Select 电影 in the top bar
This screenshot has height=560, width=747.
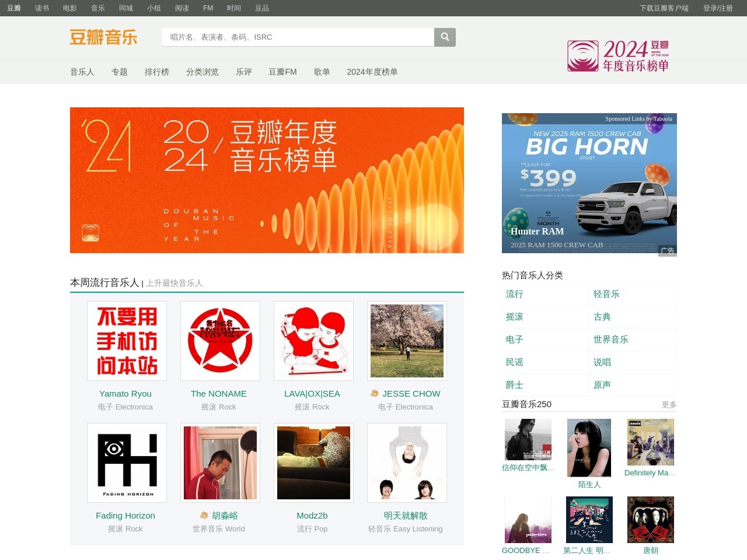pyautogui.click(x=70, y=8)
